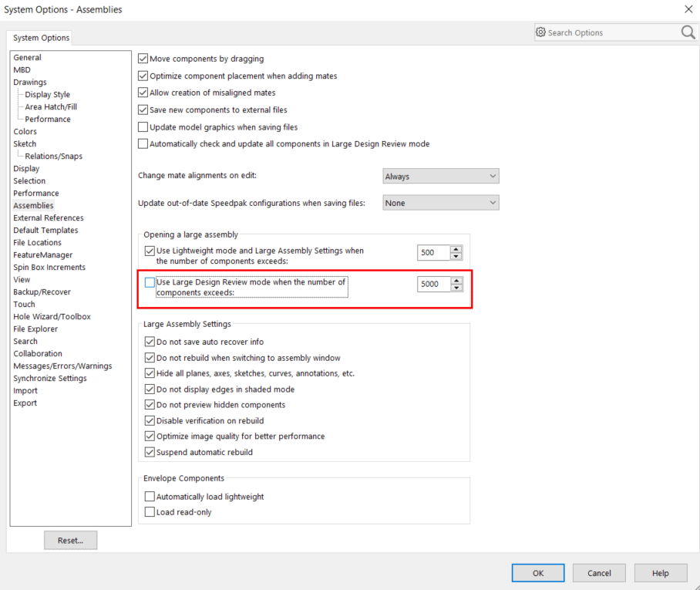700x590 pixels.
Task: Open Spin Box Increments options
Action: click(49, 267)
